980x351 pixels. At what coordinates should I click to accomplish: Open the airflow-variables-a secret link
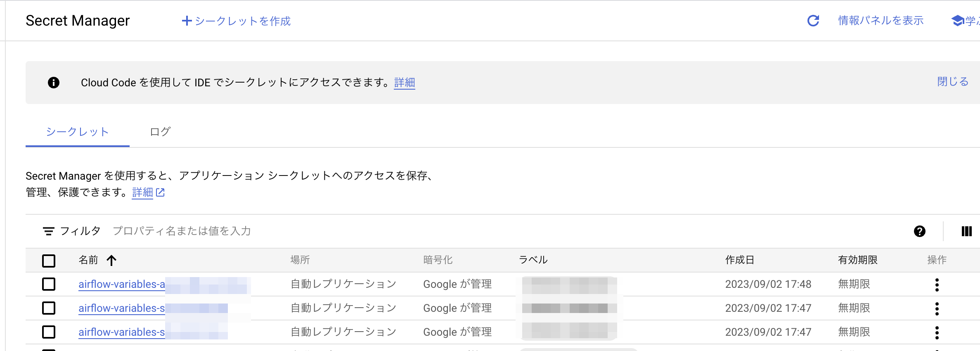click(122, 284)
